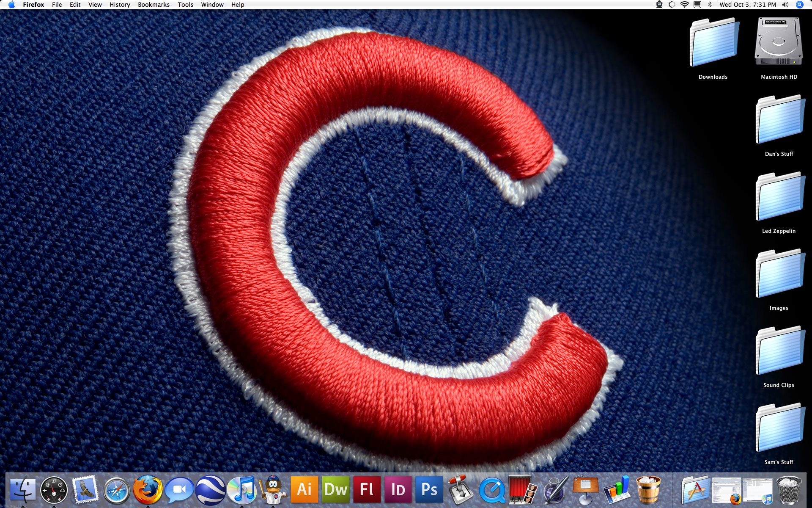
Task: Launch Safari from the dock
Action: (116, 490)
